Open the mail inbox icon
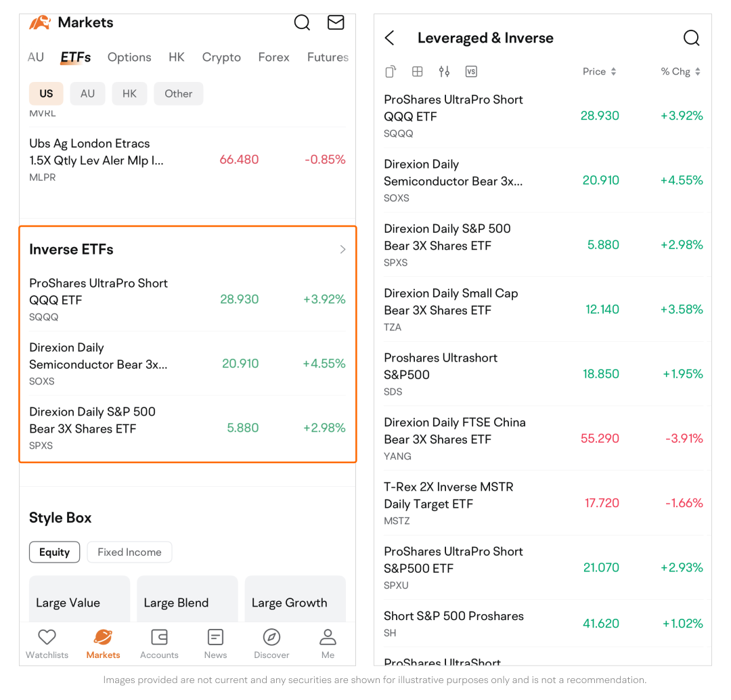Screen dimensions: 731x700 (336, 22)
